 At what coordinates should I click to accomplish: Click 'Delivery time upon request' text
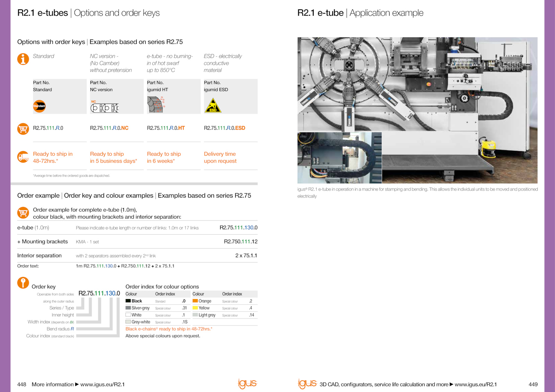[x=220, y=157]
